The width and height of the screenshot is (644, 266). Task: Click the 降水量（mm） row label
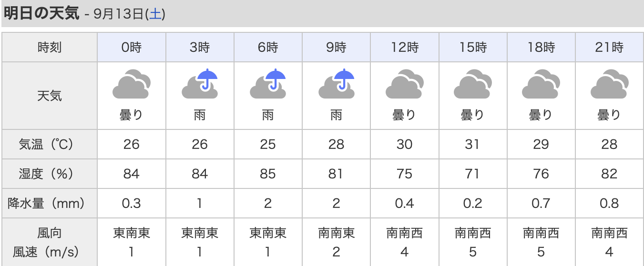coord(50,204)
